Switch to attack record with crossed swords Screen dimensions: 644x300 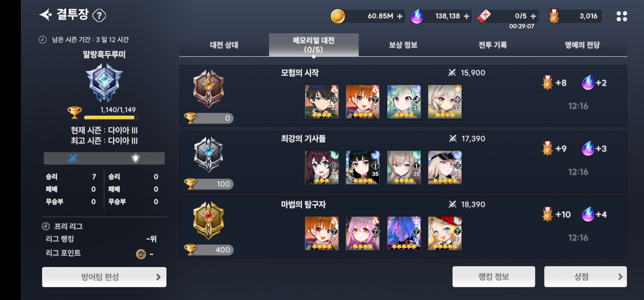[x=73, y=158]
